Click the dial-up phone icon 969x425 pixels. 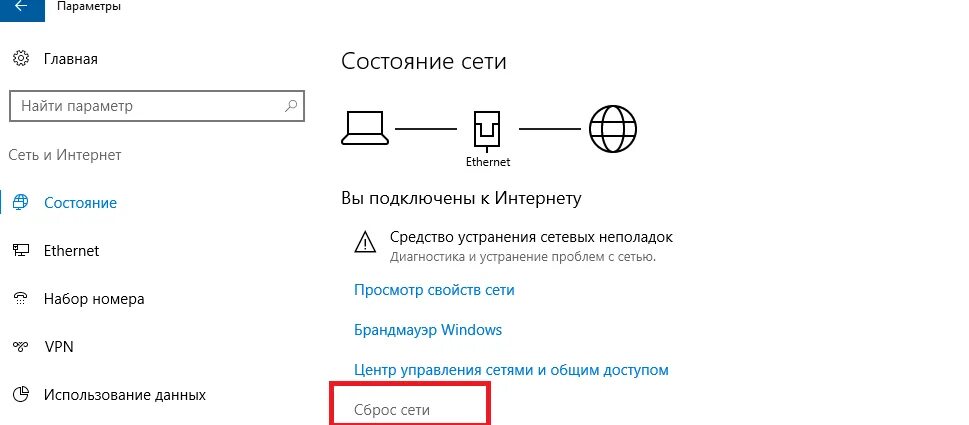pyautogui.click(x=21, y=298)
